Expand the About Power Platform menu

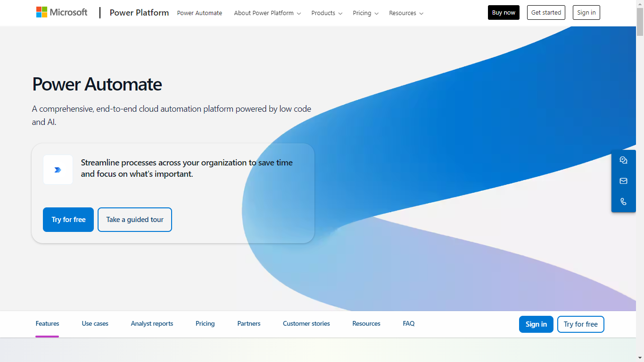pos(267,13)
